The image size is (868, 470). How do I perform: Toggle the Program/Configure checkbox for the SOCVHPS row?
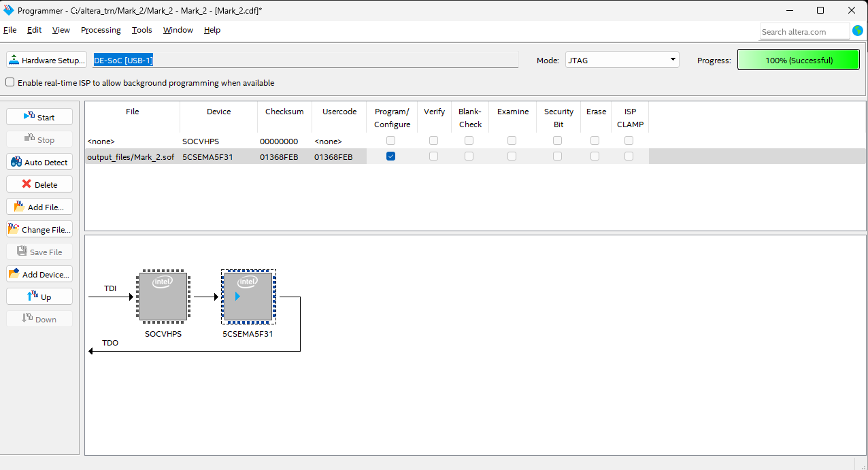click(x=390, y=140)
